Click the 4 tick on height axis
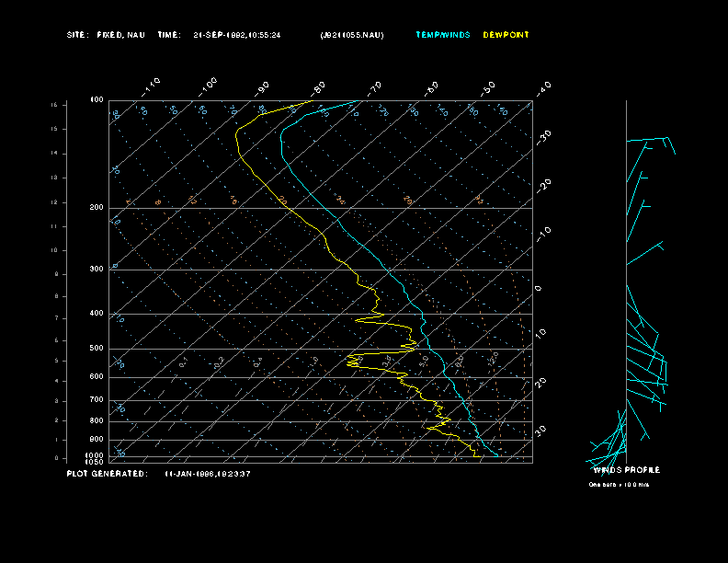Screen dimensions: 728x563 coord(57,381)
